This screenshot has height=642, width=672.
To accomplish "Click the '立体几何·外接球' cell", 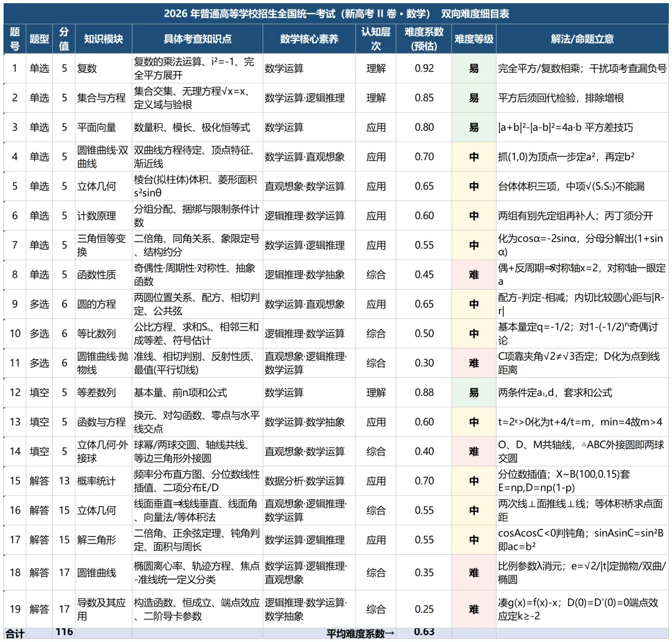I will pyautogui.click(x=103, y=451).
